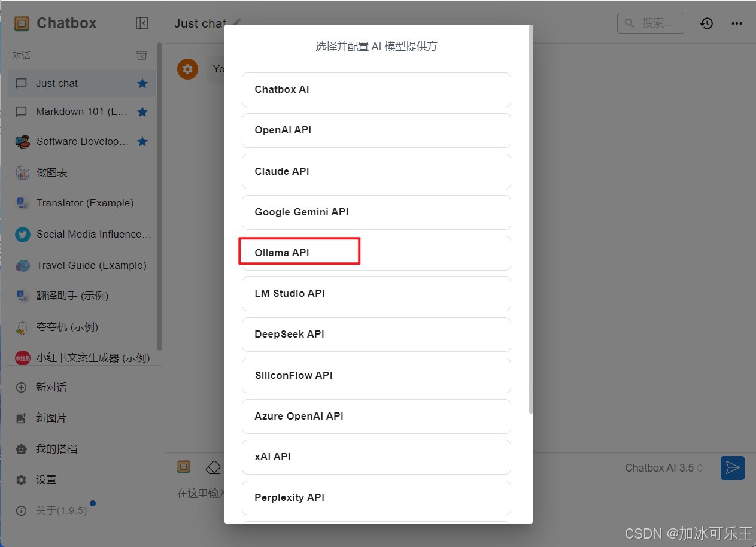Click info icon beside 关于

click(x=22, y=510)
